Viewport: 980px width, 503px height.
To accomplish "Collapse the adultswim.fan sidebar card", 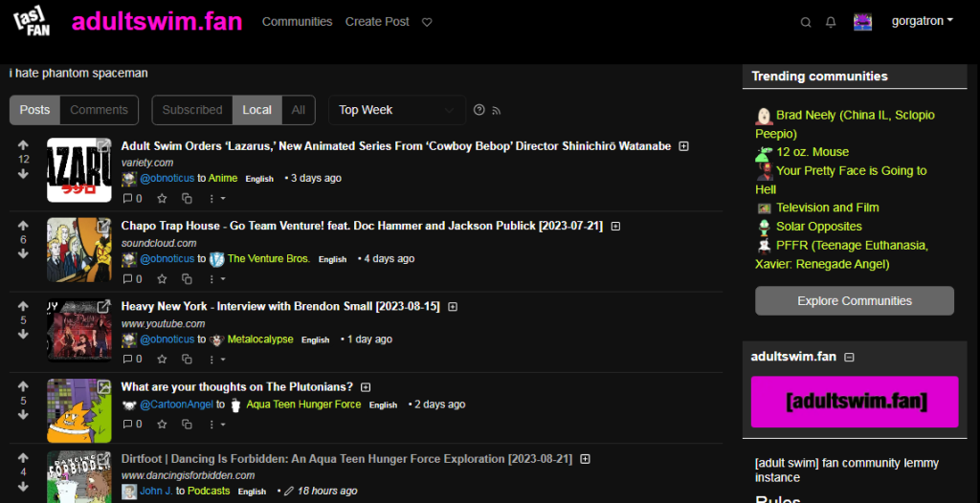I will (849, 358).
